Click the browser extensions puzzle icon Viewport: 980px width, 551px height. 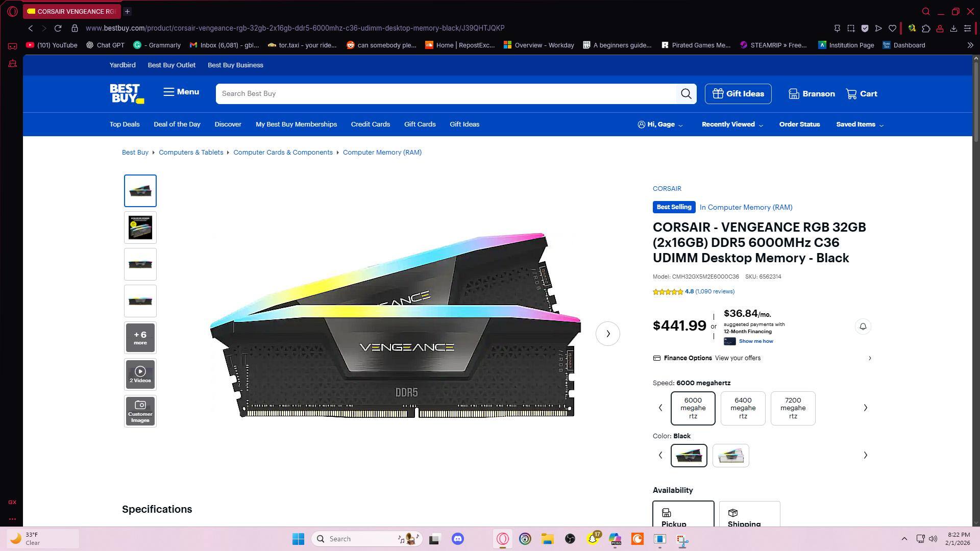click(x=925, y=29)
